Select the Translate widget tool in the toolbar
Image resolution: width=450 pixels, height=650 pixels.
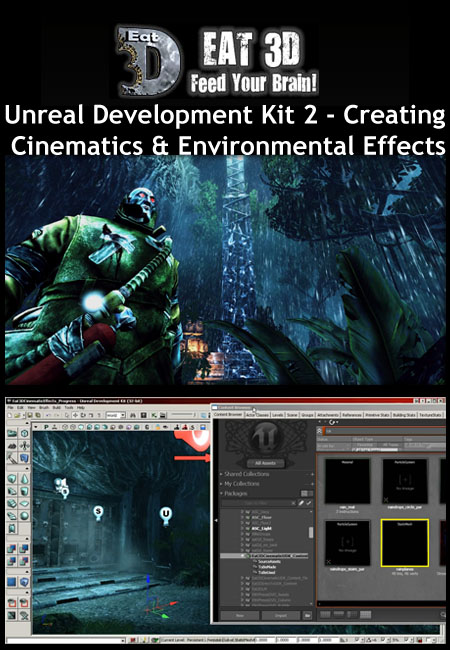click(x=75, y=415)
